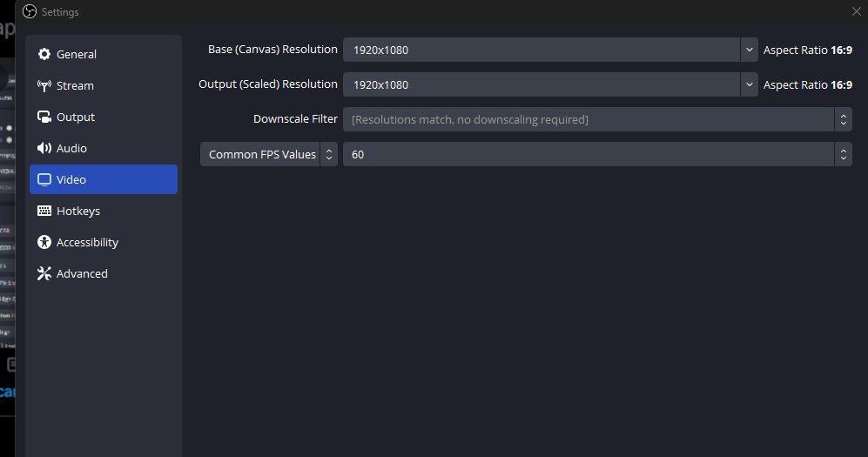Select the highlighted Video tab
Image resolution: width=868 pixels, height=457 pixels.
pyautogui.click(x=104, y=179)
